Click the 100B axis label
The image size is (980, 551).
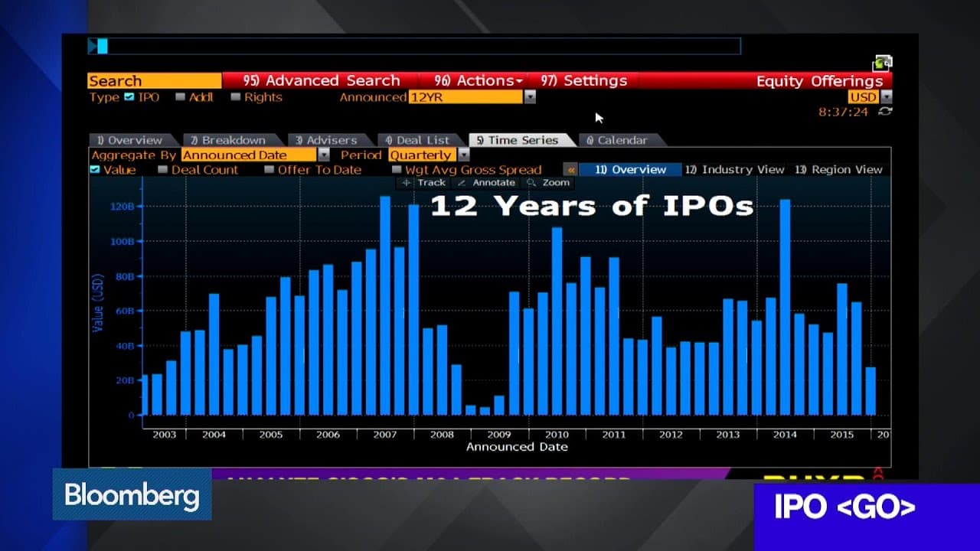[122, 241]
